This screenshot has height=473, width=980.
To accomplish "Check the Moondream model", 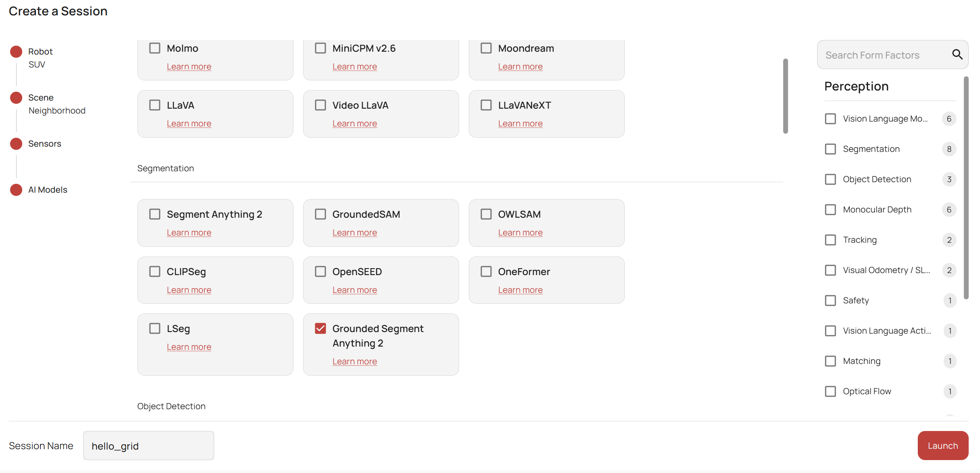I will (x=486, y=48).
